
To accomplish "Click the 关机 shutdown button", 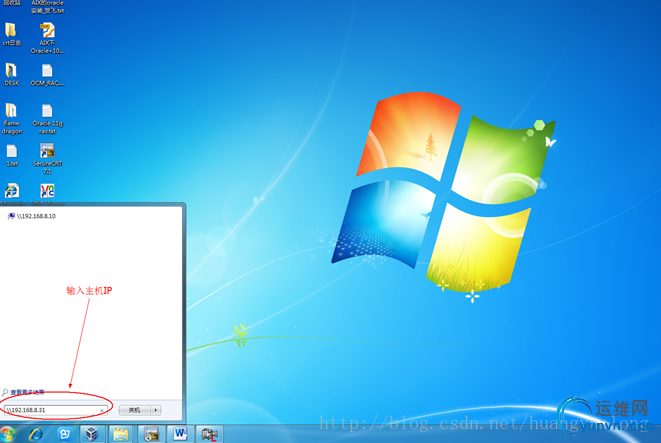I will coord(134,410).
